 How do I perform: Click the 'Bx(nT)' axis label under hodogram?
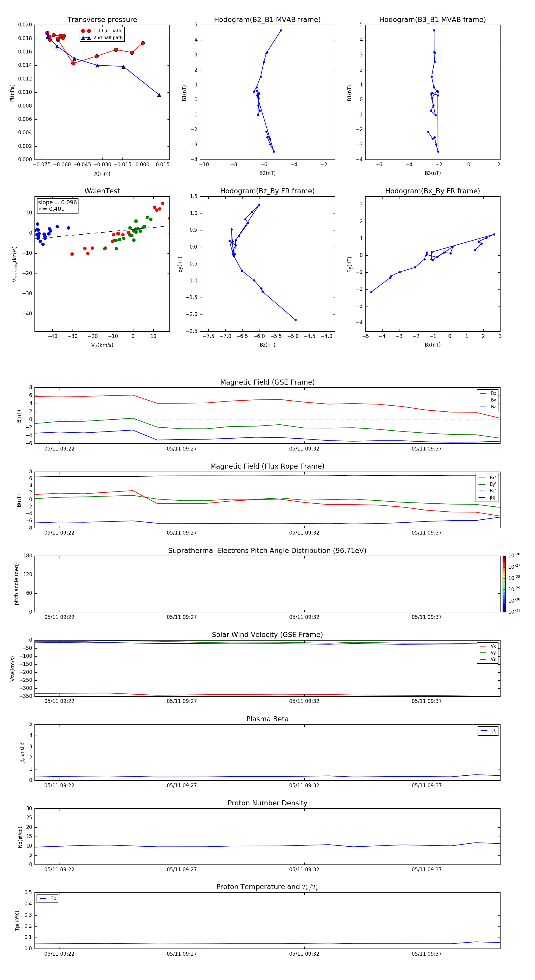[x=432, y=345]
